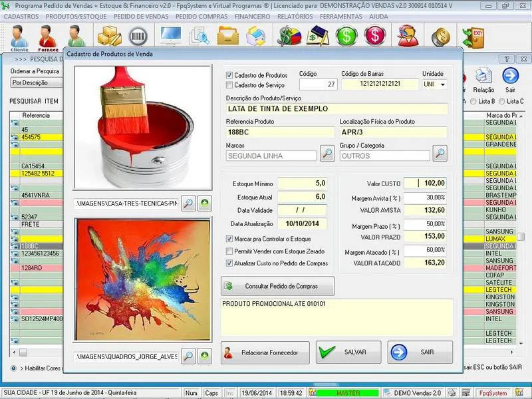Click the Valor CUSTO input field
Viewport: 532px width, 399px height.
coord(426,184)
